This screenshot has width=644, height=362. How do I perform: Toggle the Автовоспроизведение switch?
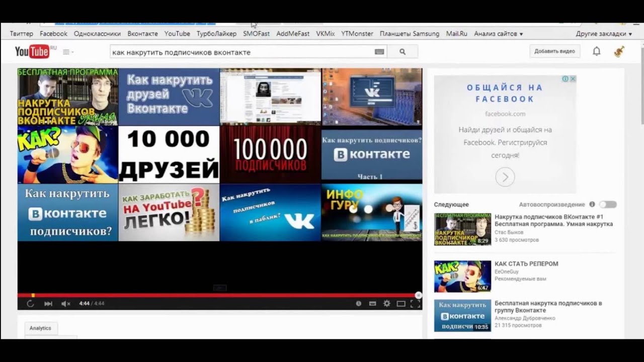608,205
